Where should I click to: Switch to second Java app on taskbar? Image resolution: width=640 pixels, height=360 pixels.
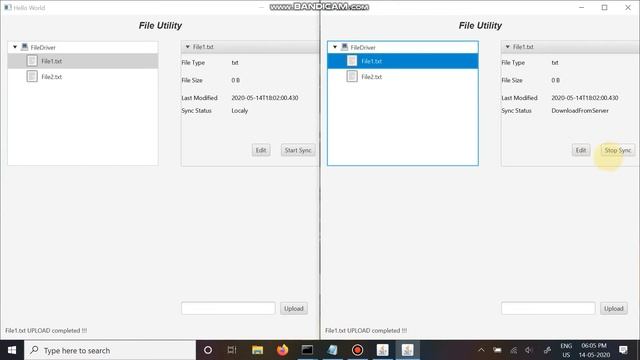coord(407,350)
